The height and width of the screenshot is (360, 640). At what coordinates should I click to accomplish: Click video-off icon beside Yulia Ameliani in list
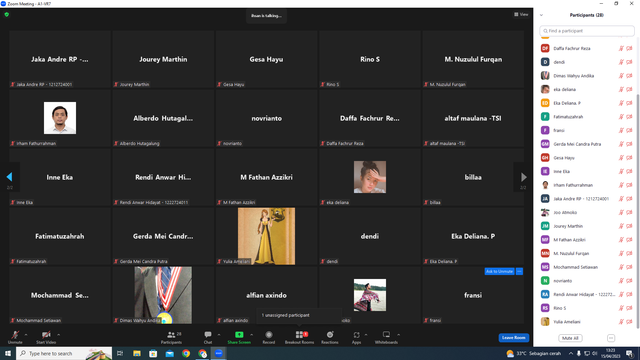(x=629, y=322)
